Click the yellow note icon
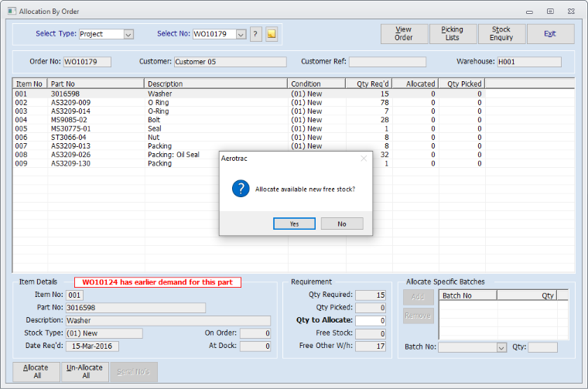Image resolution: width=588 pixels, height=389 pixels. pyautogui.click(x=271, y=34)
